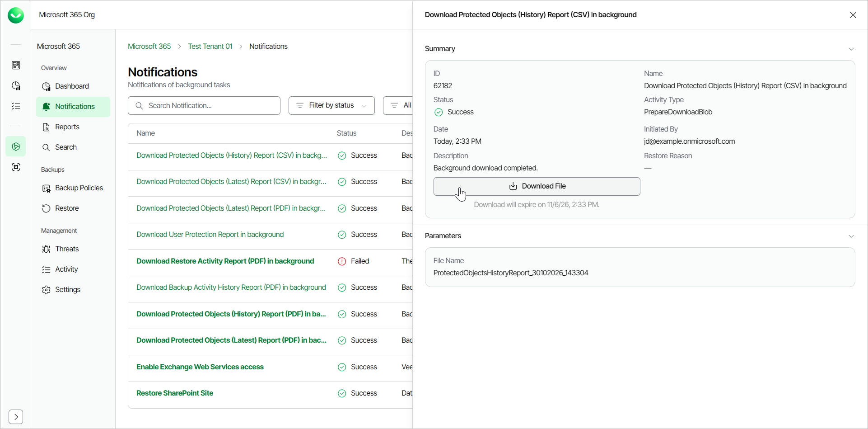Click the Status column header
This screenshot has height=429, width=868.
[x=346, y=133]
